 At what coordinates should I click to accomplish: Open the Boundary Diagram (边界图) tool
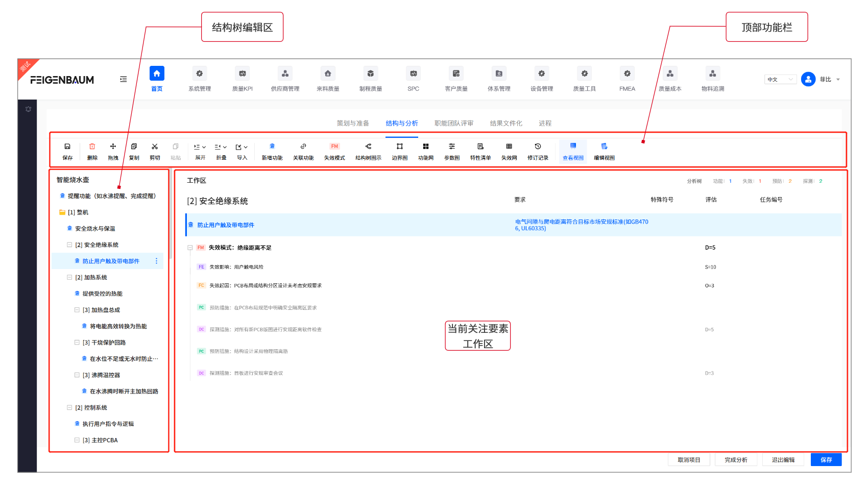click(x=399, y=147)
